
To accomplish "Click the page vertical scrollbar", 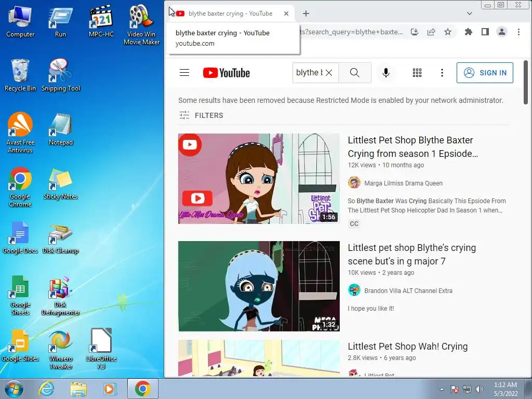I will tap(526, 83).
